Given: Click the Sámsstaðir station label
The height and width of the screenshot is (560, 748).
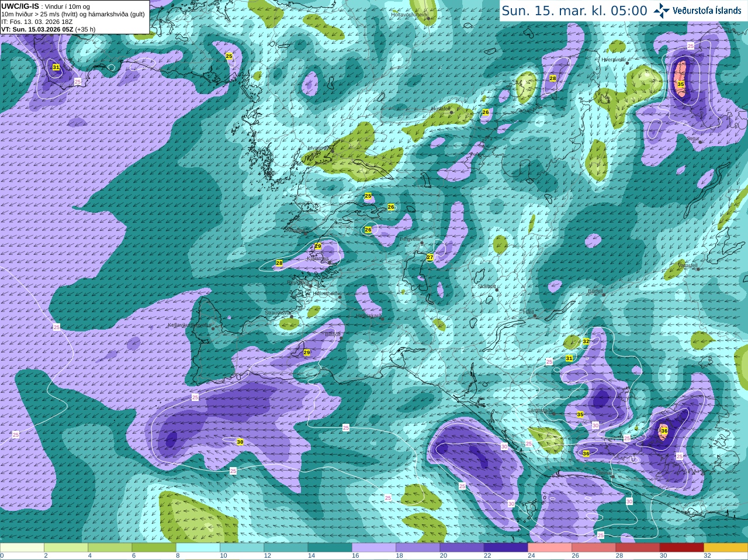Looking at the screenshot, I should pos(539,410).
